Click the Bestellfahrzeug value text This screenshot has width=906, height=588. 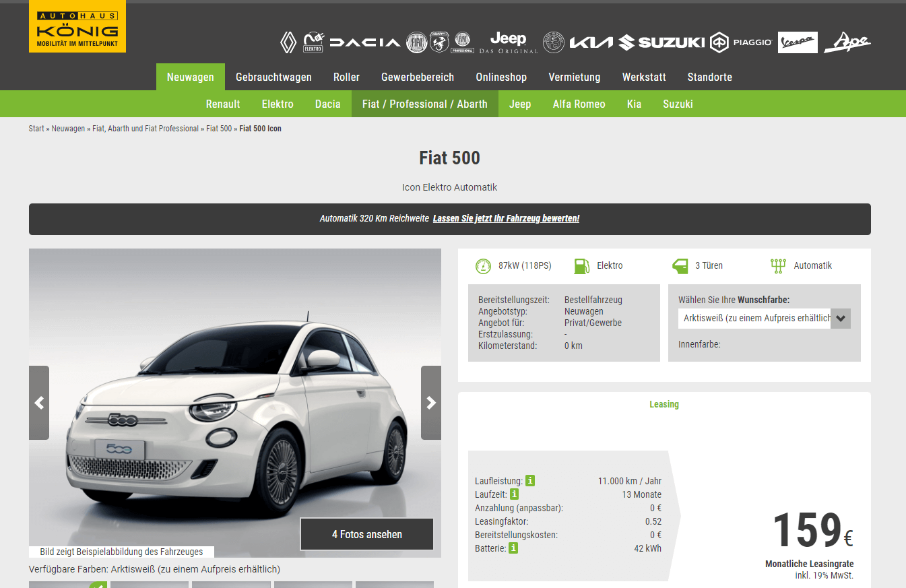tap(593, 300)
